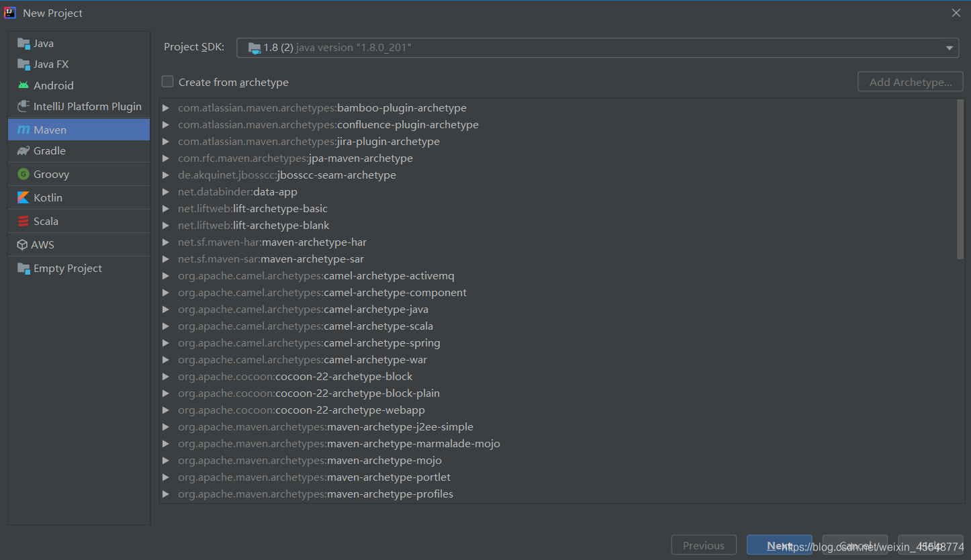Expand jira-plugin-archetype node
Viewport: 971px width, 560px height.
click(166, 142)
